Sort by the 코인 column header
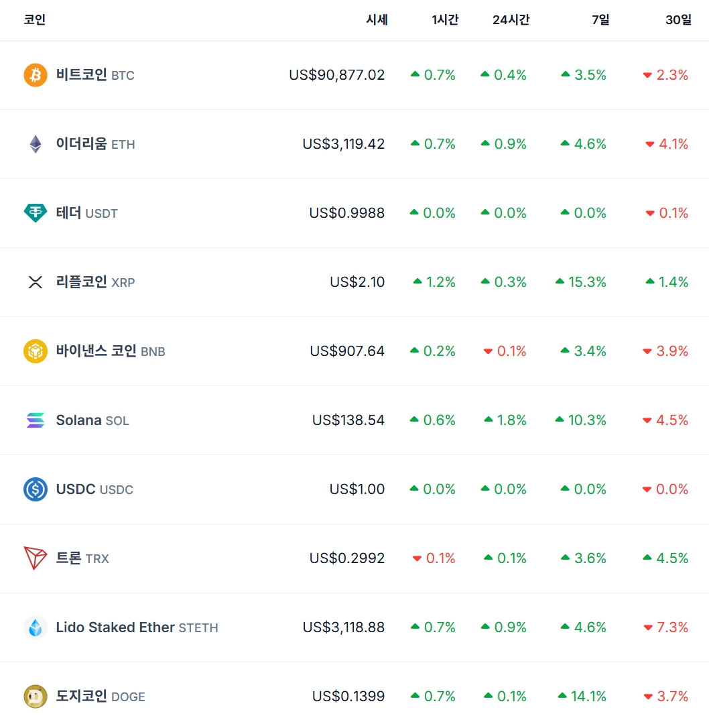709x728 pixels. [x=35, y=20]
